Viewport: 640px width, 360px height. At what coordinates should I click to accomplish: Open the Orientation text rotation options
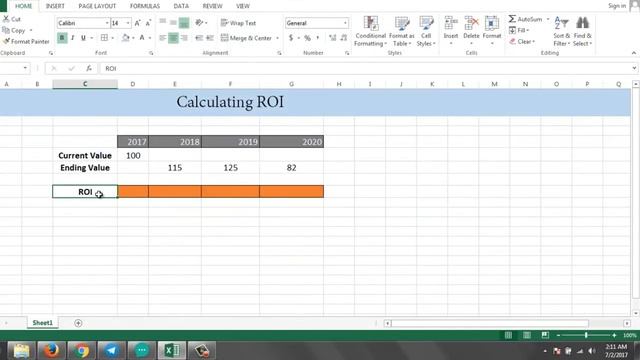200,23
